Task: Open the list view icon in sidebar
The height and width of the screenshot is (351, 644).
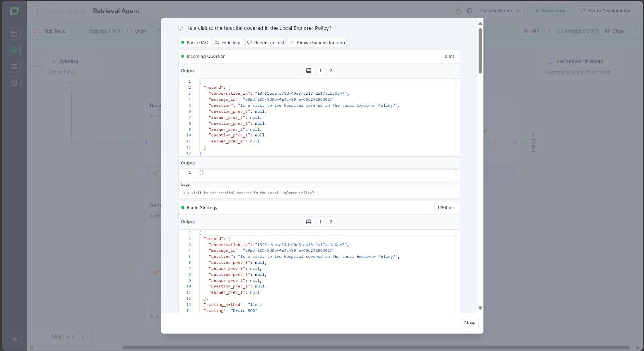Action: (x=14, y=66)
